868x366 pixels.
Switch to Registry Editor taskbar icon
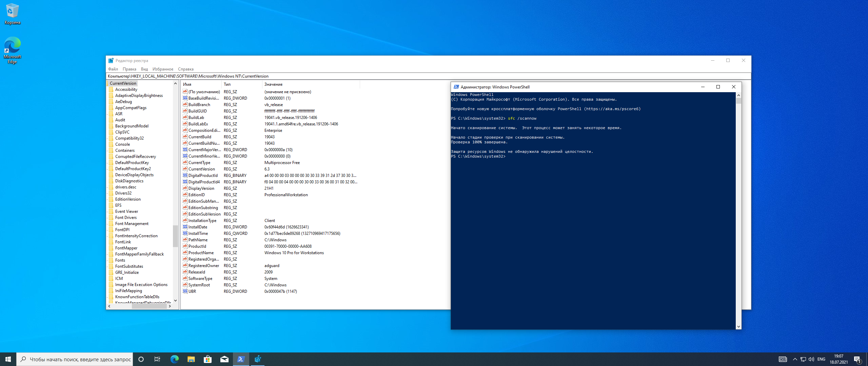(258, 359)
